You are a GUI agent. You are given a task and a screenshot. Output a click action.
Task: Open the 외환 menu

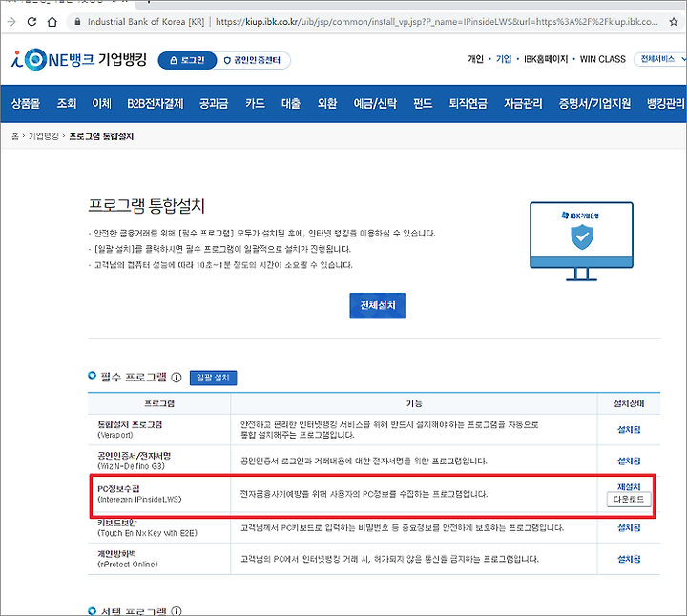(x=327, y=104)
